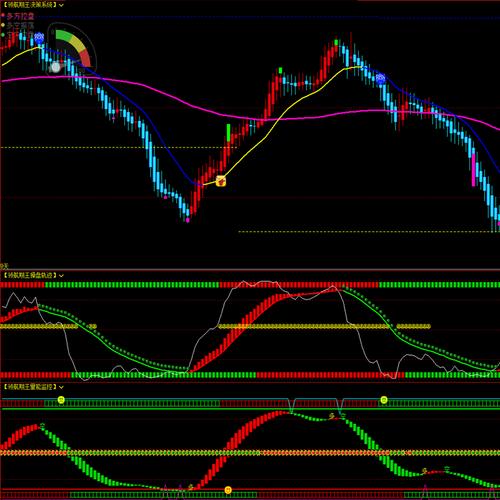Click the right yellow circle marker in the bottom panel

[384, 400]
